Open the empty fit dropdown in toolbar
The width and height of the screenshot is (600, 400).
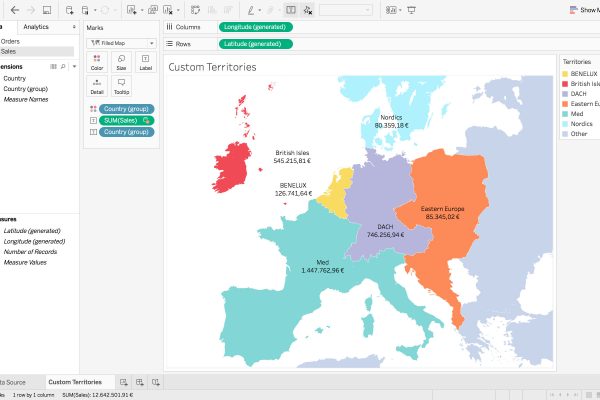pos(345,9)
